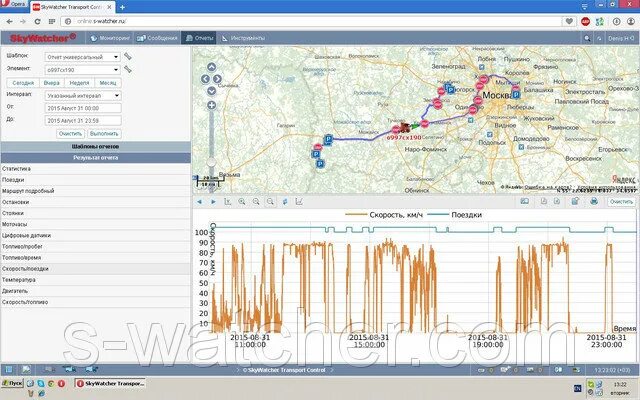
Task: Open the Статистика report row
Action: click(x=96, y=169)
